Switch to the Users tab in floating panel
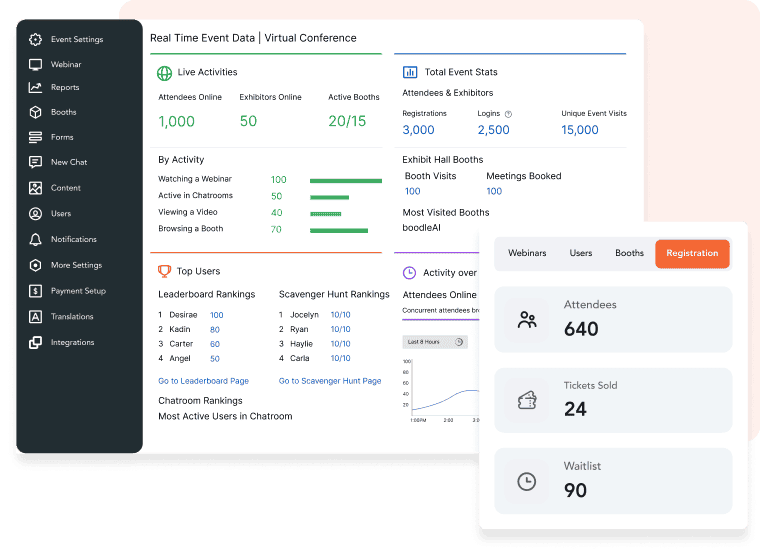 tap(581, 253)
